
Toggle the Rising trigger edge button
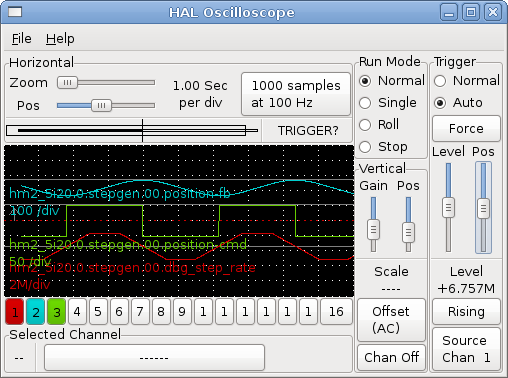(466, 312)
